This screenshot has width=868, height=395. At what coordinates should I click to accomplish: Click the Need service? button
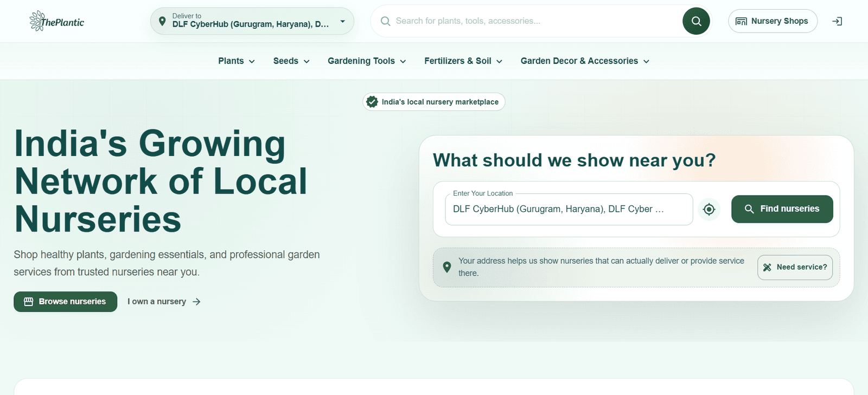[795, 267]
